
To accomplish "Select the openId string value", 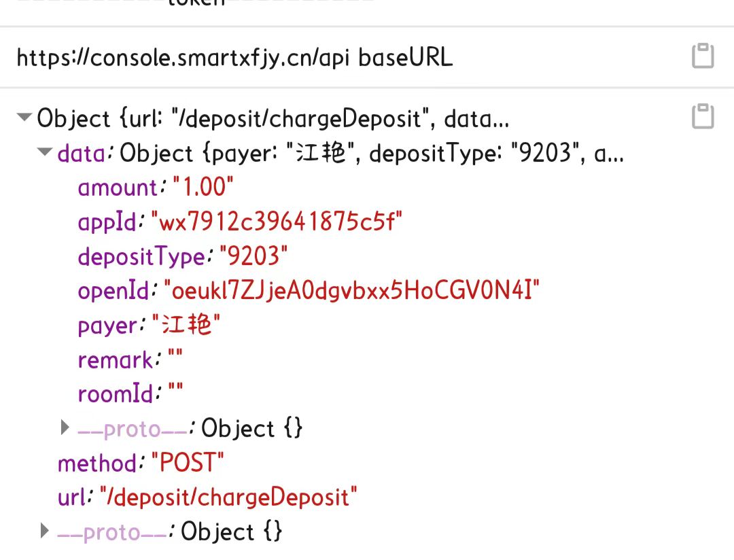I will click(351, 291).
